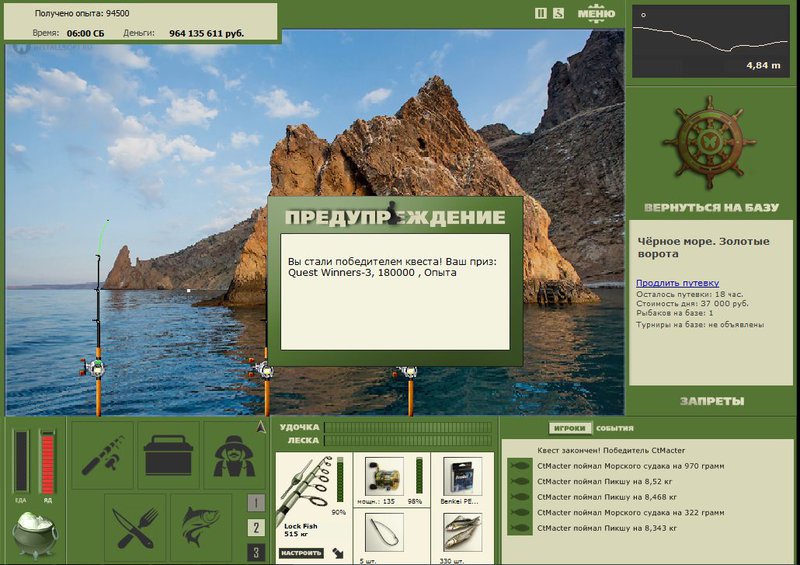The image size is (800, 565).
Task: Switch to rod slot 2
Action: point(256,528)
